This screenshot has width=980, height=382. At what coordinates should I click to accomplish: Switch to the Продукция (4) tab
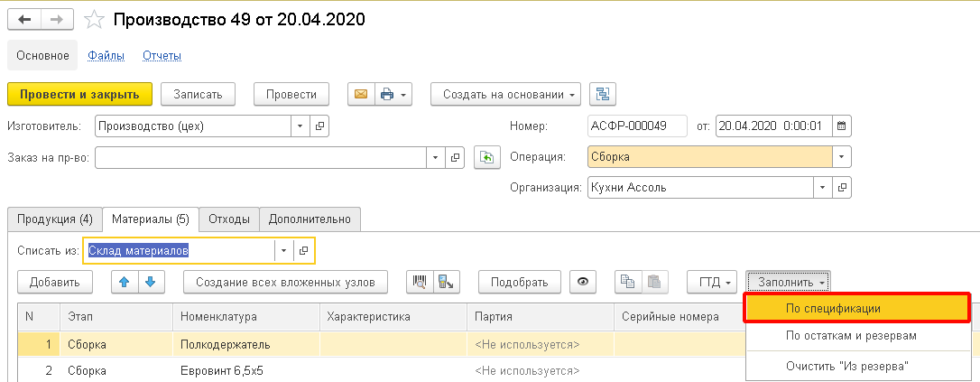point(53,219)
